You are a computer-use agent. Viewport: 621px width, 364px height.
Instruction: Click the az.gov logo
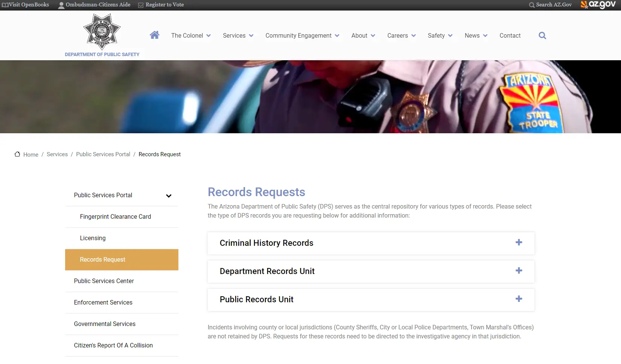click(x=598, y=5)
